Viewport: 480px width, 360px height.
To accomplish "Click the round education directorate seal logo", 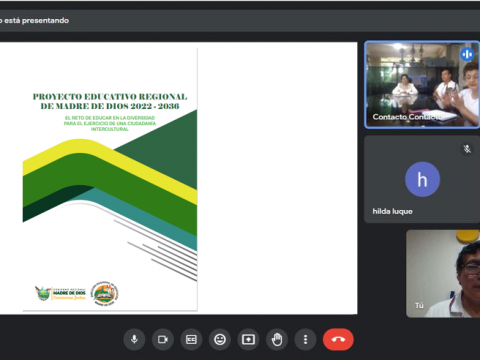I will tap(105, 293).
